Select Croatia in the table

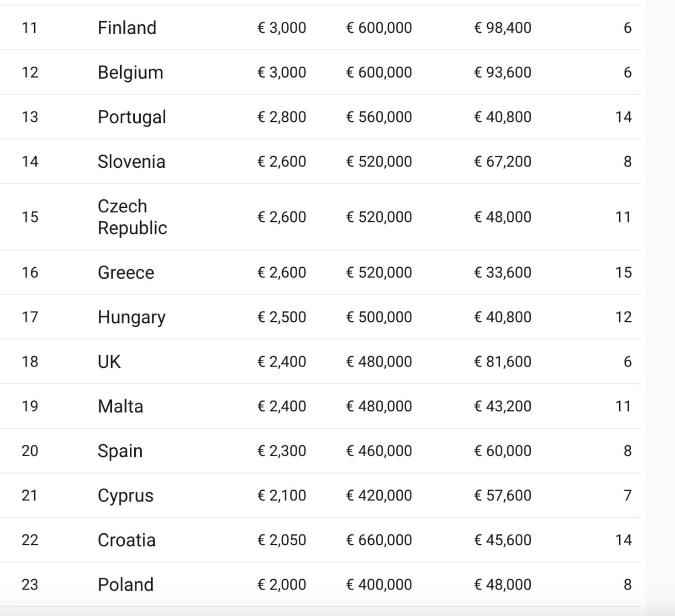(x=127, y=540)
